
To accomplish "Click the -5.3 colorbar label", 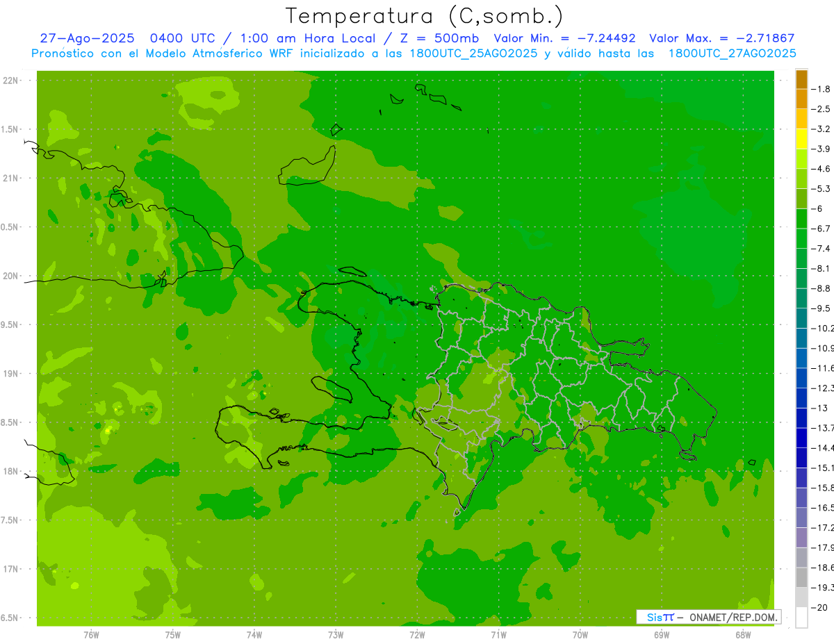I will pyautogui.click(x=821, y=188).
